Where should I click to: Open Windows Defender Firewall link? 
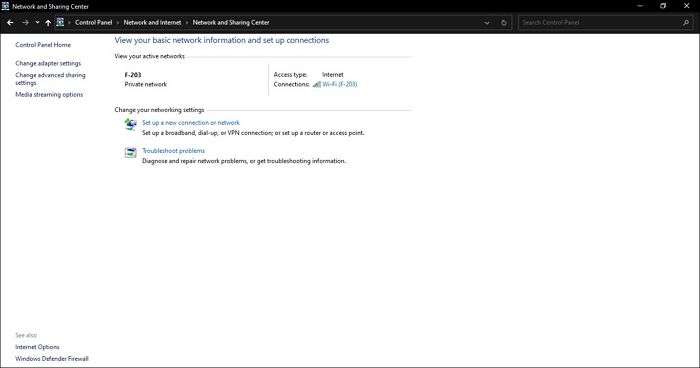[x=52, y=359]
